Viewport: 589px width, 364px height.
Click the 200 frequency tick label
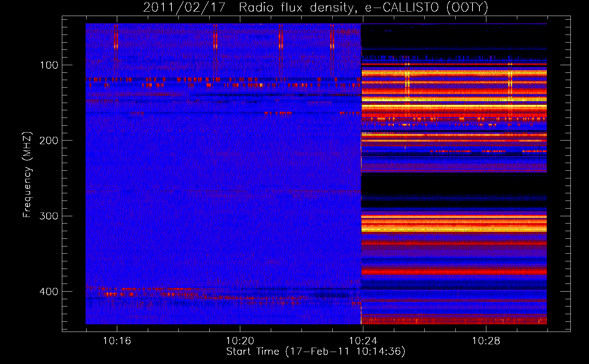point(49,141)
